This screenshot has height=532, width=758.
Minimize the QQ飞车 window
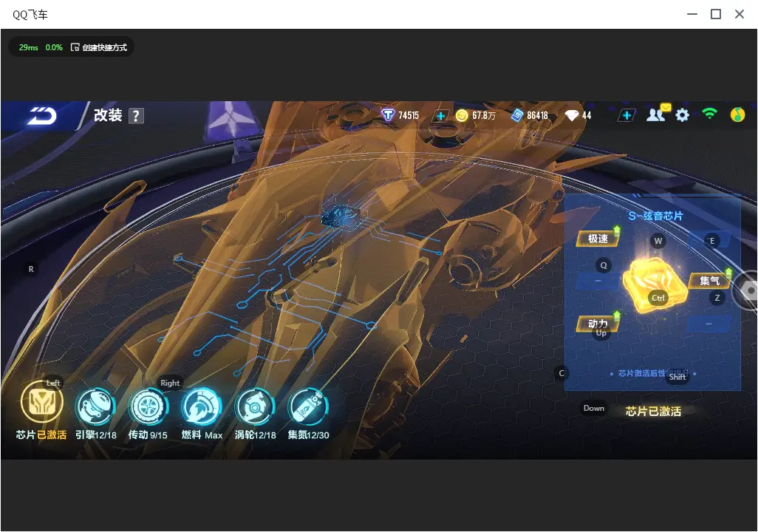pyautogui.click(x=692, y=15)
